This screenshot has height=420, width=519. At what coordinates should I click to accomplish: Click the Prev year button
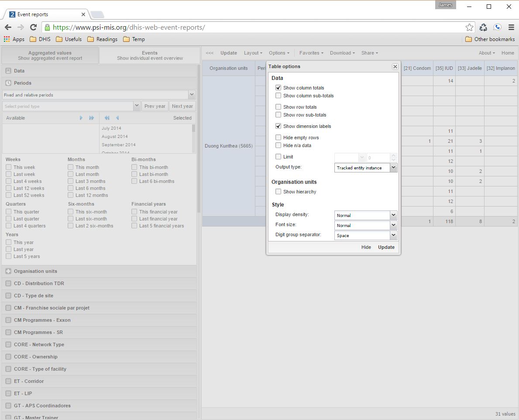point(155,106)
